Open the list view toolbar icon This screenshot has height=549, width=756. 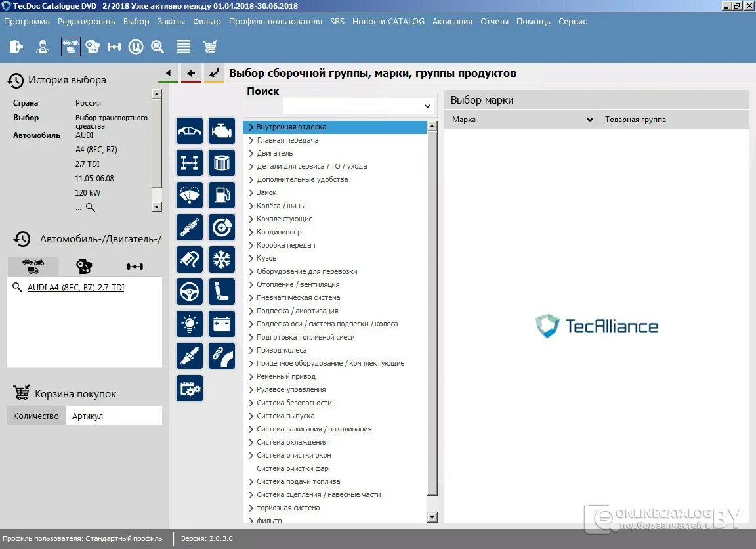point(184,47)
